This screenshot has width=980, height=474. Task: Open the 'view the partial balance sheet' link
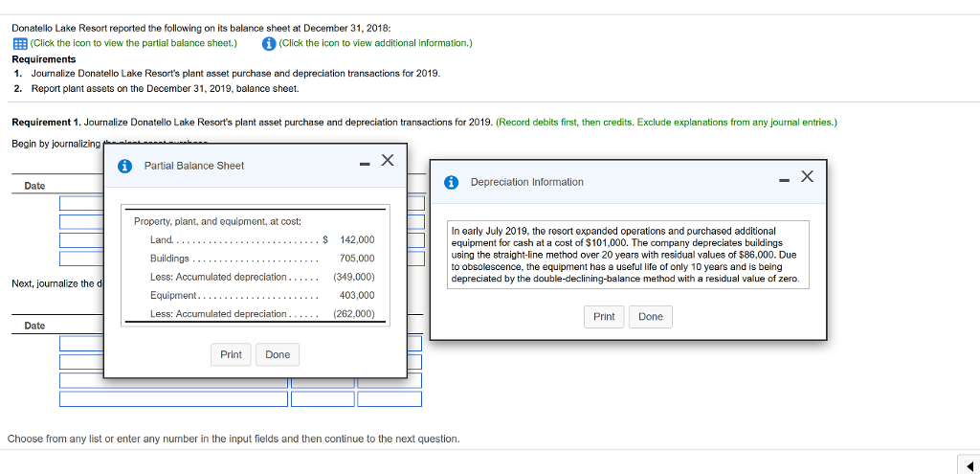134,44
